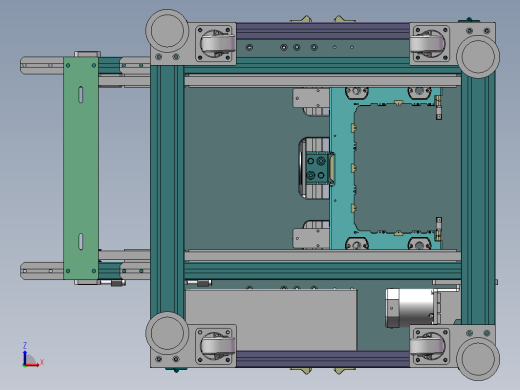Screen dimensions: 520x390
Task: Select the left vertical teal frame extrusion
Action: click(x=167, y=190)
